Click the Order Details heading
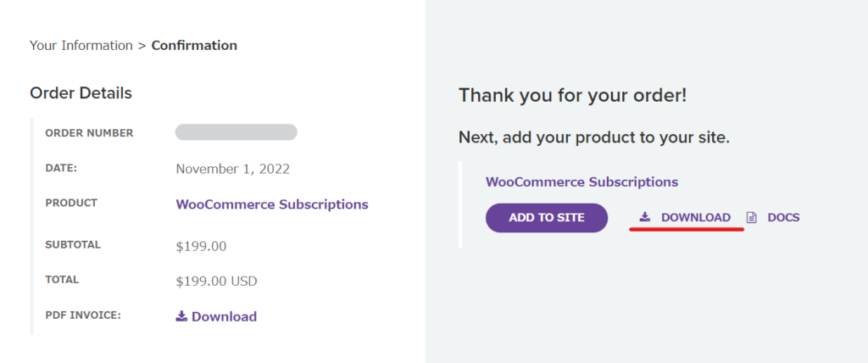The image size is (868, 363). point(81,92)
